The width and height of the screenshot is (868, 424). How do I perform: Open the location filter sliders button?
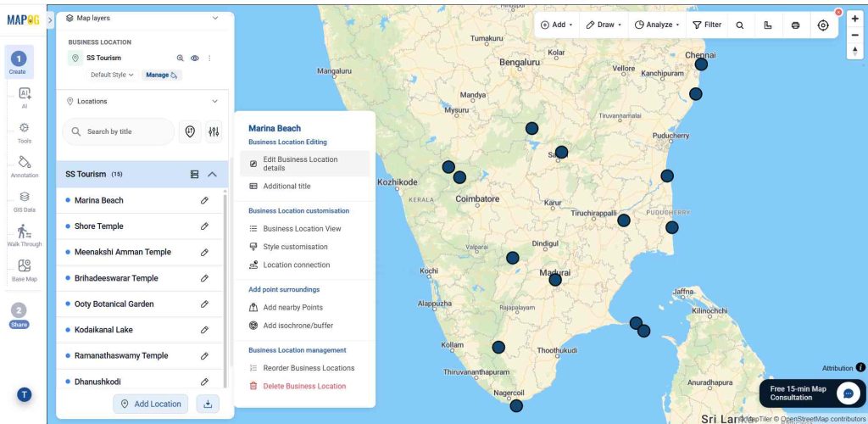tap(214, 131)
